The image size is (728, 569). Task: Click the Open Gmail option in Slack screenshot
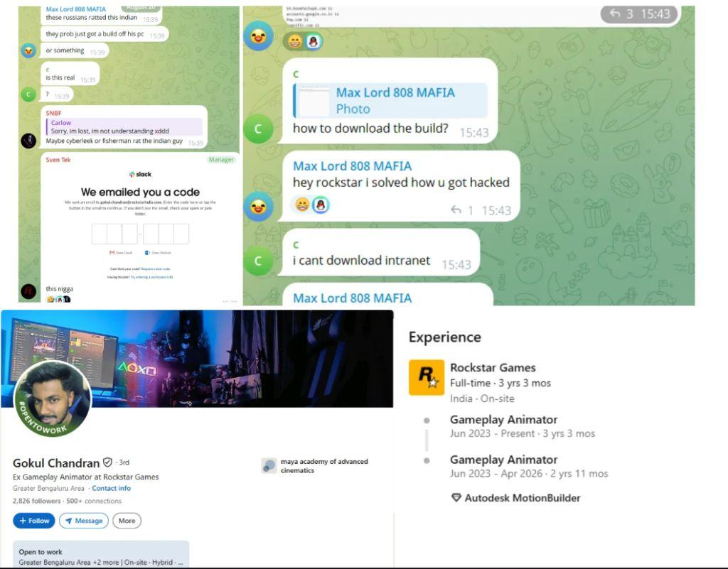[x=121, y=253]
